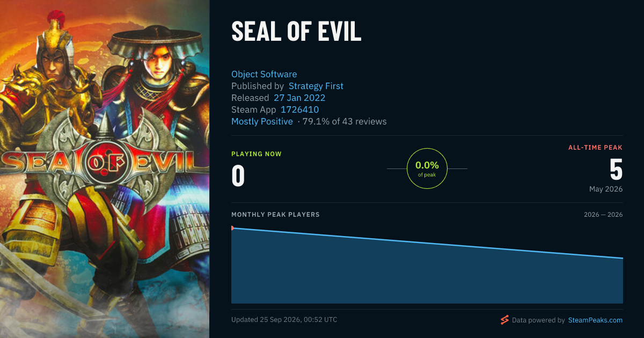Open Steam App 1726410 link
This screenshot has width=644, height=338.
(299, 109)
